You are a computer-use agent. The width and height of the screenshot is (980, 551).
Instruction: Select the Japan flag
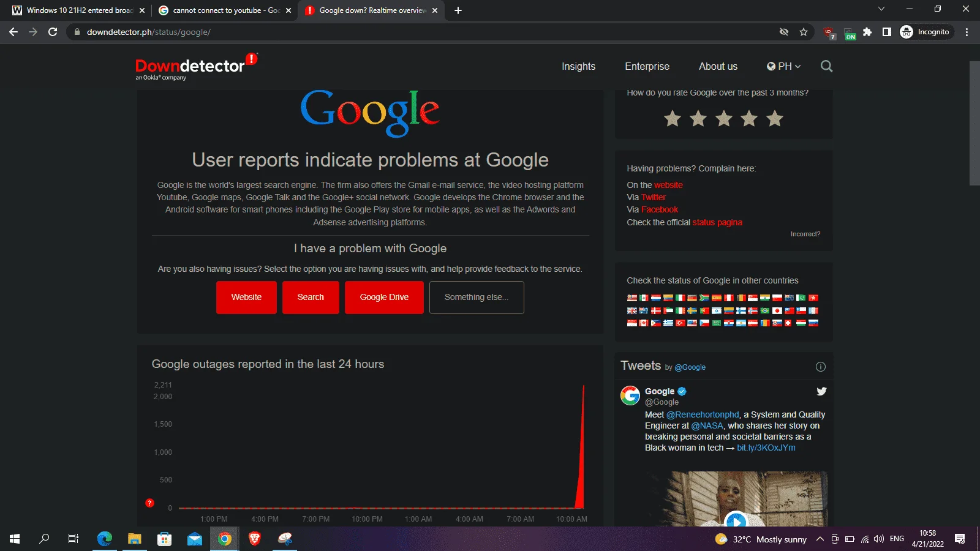(777, 310)
